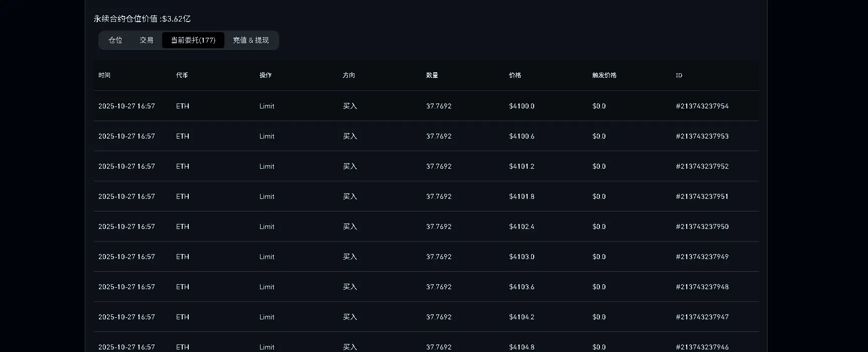This screenshot has width=868, height=352.
Task: Click the 代币 column header
Action: coord(182,75)
